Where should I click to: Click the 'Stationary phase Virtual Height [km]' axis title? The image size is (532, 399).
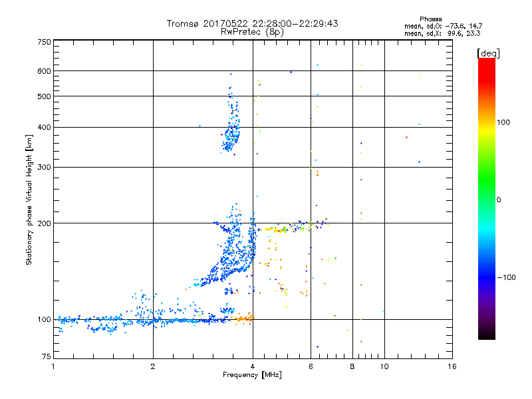point(29,199)
